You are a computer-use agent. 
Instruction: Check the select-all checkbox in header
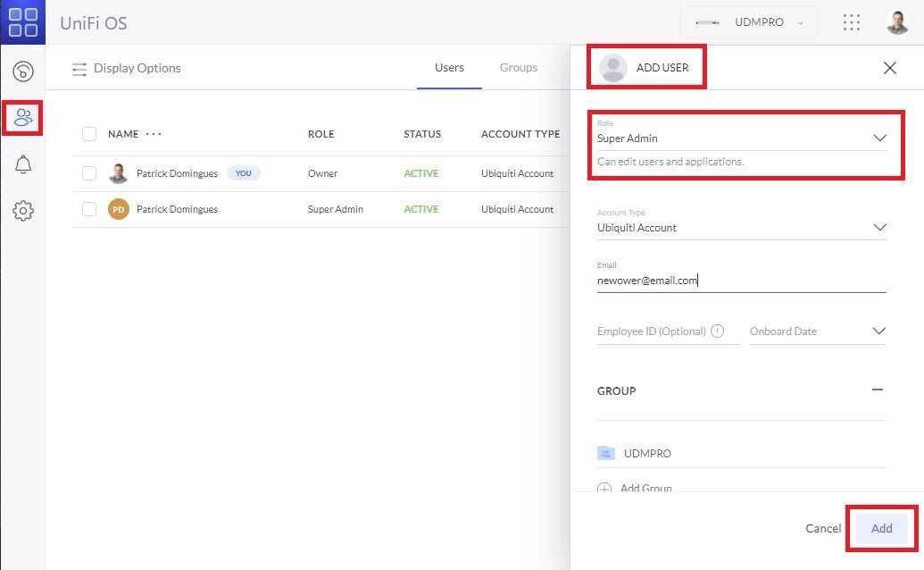[x=89, y=134]
